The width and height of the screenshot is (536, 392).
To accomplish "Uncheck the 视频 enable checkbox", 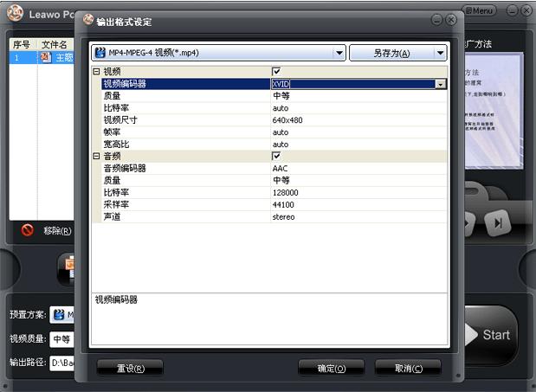I will (x=276, y=72).
